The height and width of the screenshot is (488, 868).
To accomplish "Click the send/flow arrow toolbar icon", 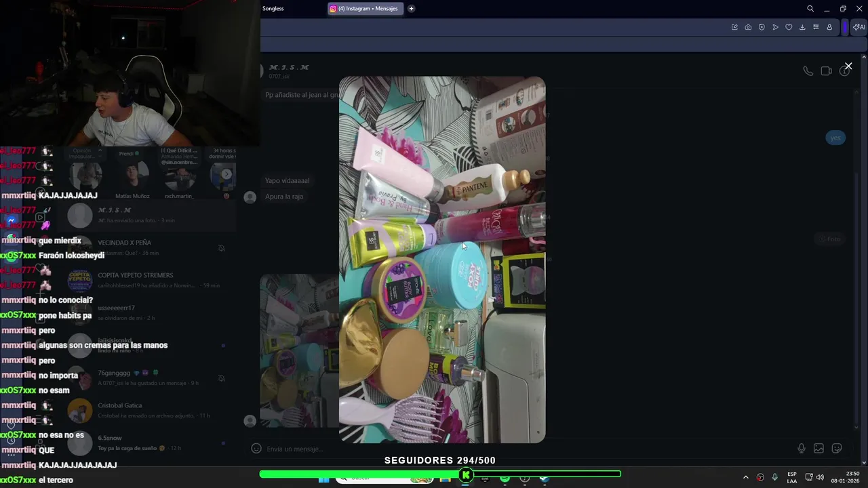I will click(x=775, y=27).
